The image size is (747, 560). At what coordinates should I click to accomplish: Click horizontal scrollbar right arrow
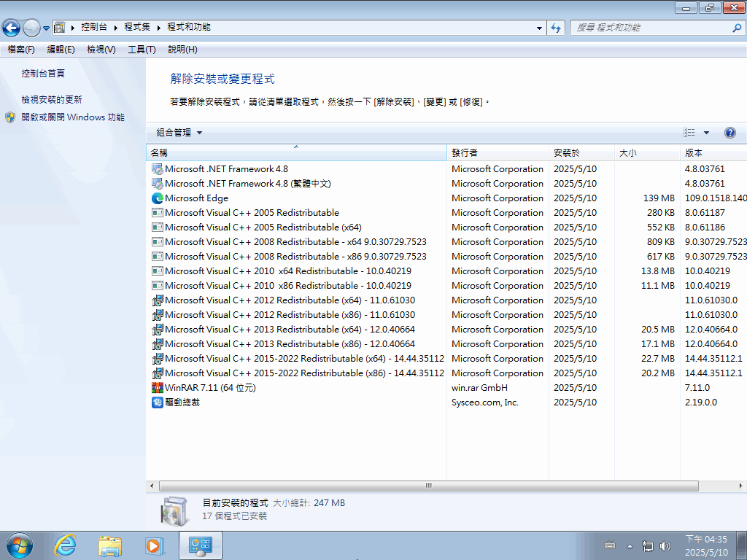coord(741,486)
